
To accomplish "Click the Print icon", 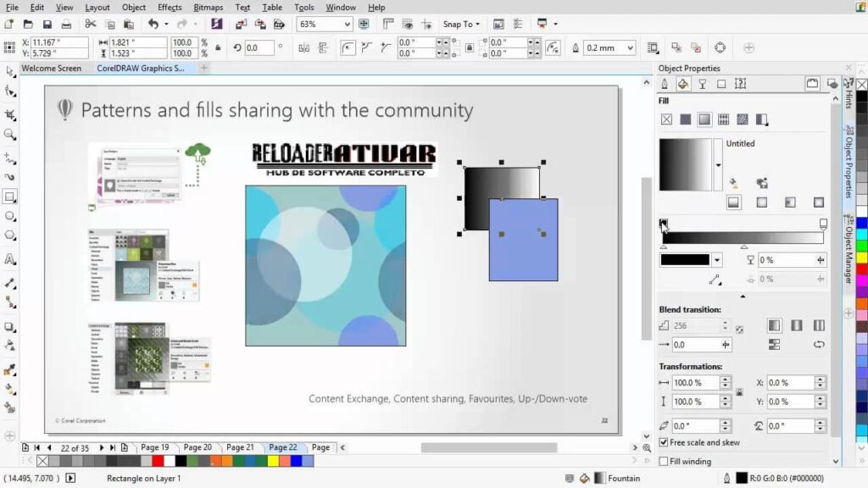I will (66, 25).
